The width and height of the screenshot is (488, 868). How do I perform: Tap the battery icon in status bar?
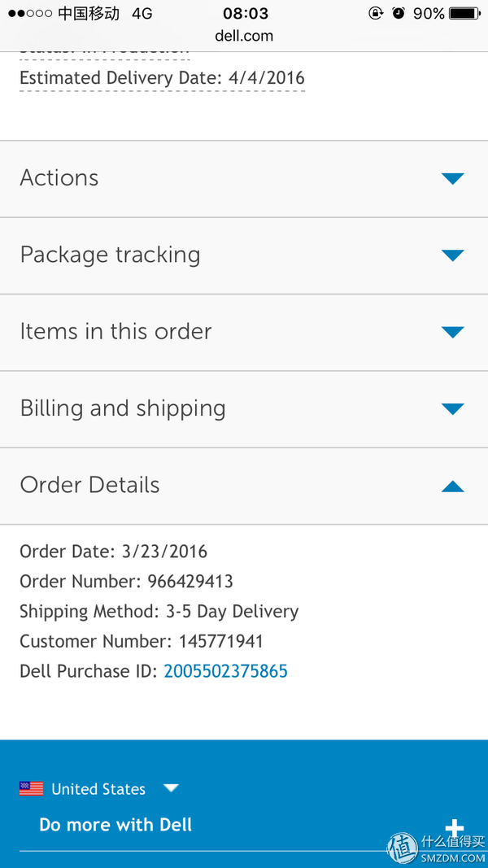coord(464,13)
